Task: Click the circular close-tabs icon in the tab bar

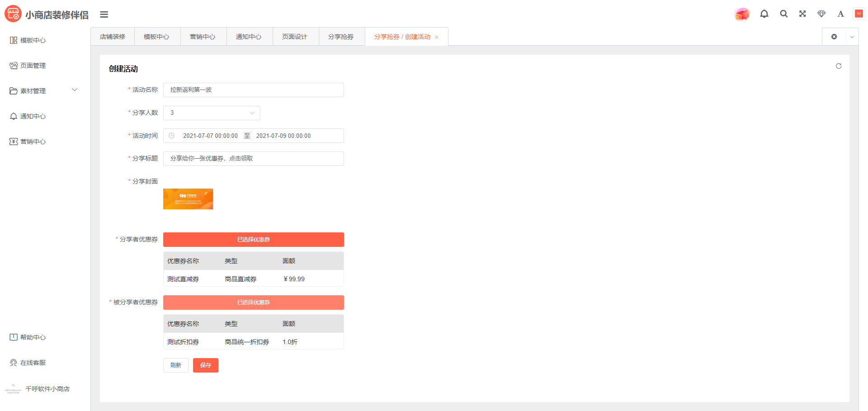Action: (x=834, y=37)
